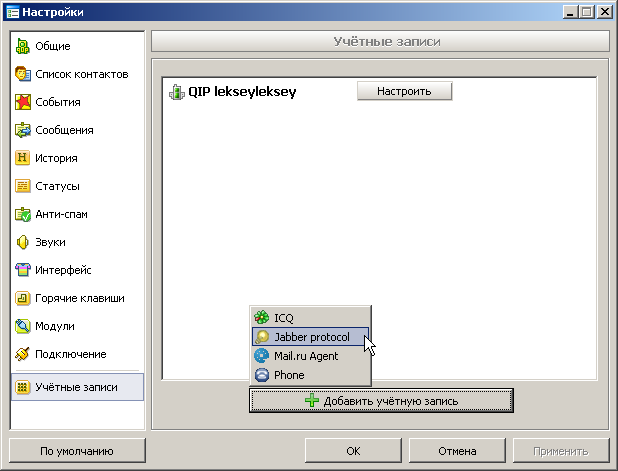This screenshot has height=471, width=618.
Task: Choose ICQ from the popup menu
Action: pos(283,317)
